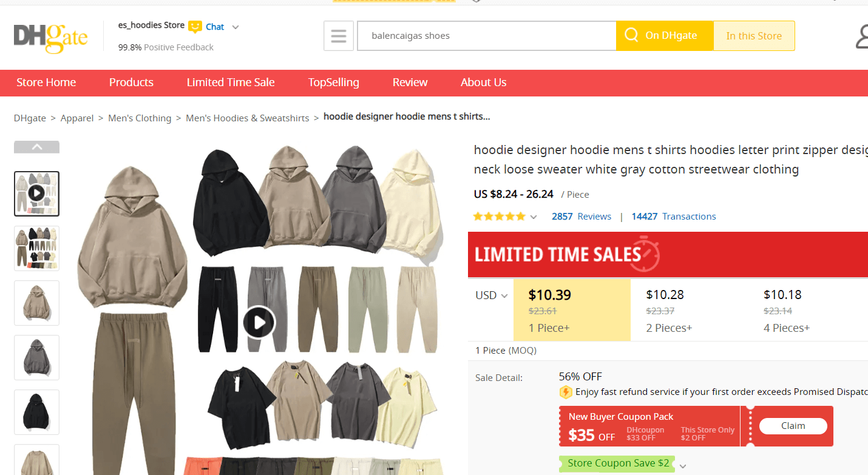
Task: Select the black hoodie thumbnail
Action: (37, 412)
